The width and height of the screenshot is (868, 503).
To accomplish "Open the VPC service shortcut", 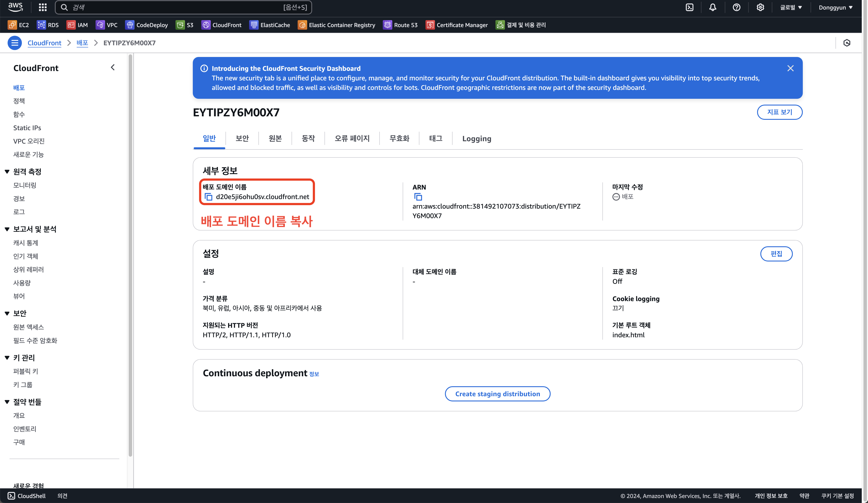I will (x=106, y=25).
